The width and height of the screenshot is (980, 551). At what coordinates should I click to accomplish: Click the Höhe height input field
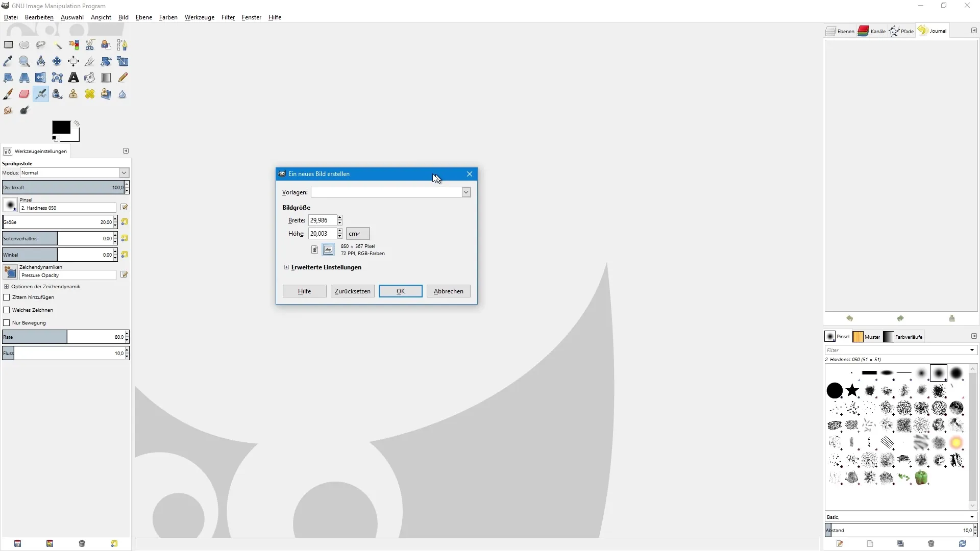tap(323, 234)
